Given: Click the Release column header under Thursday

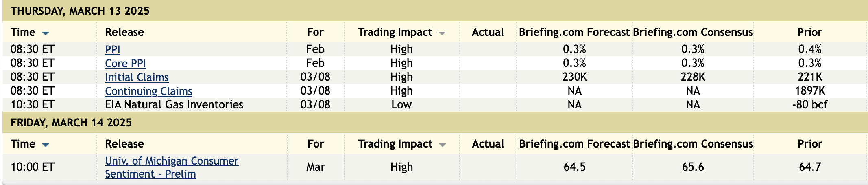Looking at the screenshot, I should pos(124,32).
